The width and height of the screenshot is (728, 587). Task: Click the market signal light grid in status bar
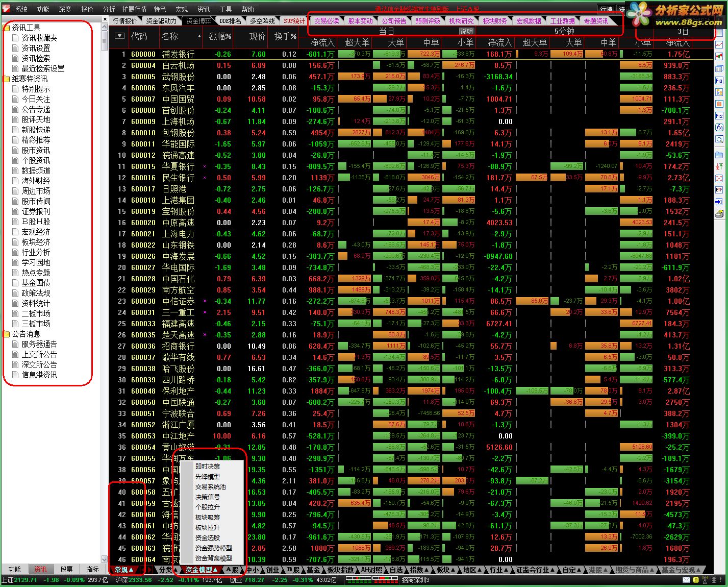tap(371, 580)
